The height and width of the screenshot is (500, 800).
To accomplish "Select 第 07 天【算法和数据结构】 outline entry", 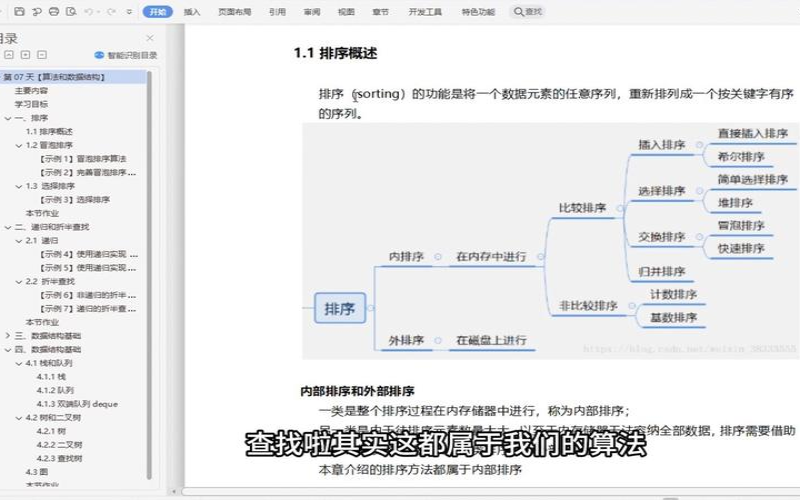I will coord(73,77).
